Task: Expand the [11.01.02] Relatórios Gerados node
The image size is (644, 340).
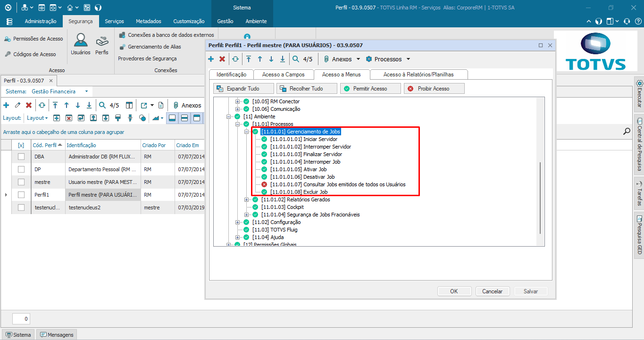Action: [x=247, y=199]
